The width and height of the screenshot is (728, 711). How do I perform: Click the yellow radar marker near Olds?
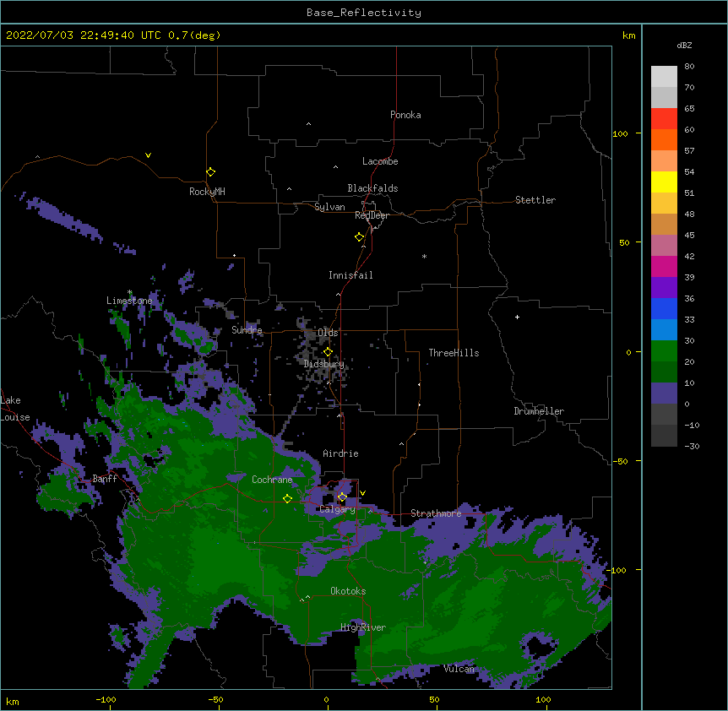click(x=328, y=352)
